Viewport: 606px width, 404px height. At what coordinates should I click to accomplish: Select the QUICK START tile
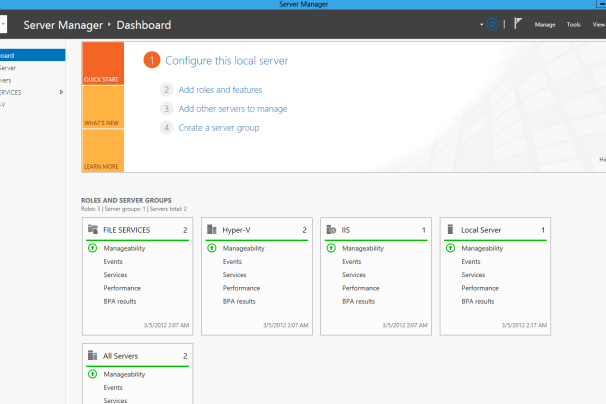103,63
